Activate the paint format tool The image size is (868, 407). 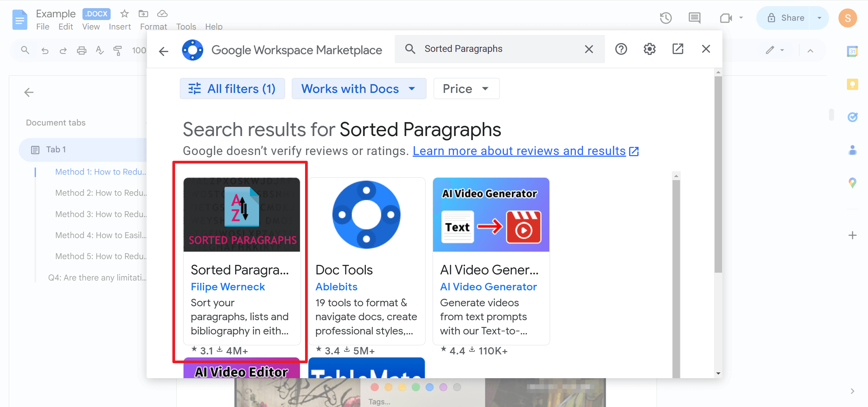118,51
